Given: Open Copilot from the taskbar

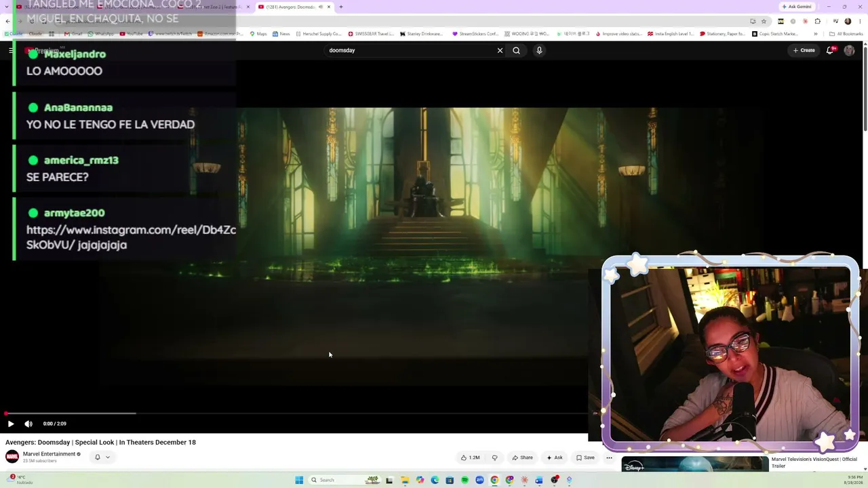Looking at the screenshot, I should [420, 480].
